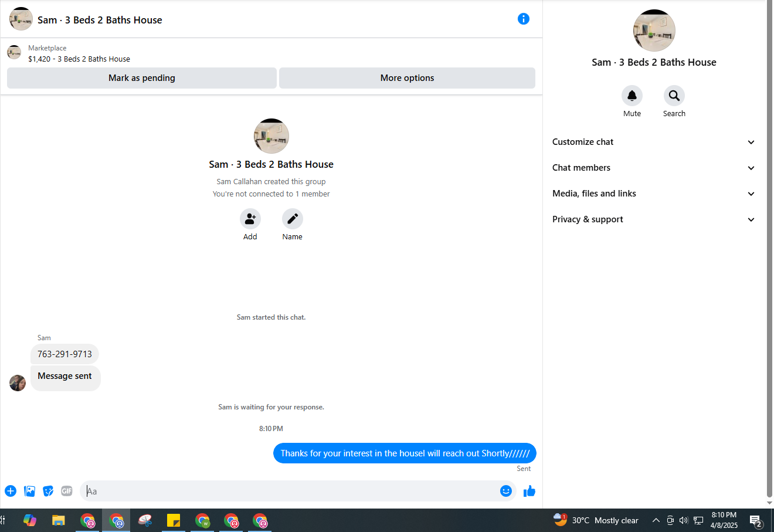Click the sent message bubble 'Thanks for your interest'
774x532 pixels.
(405, 453)
